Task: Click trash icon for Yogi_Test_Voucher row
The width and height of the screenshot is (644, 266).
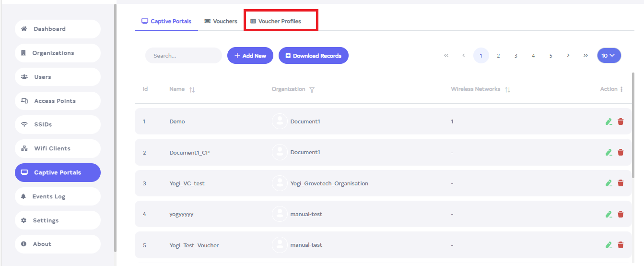Action: point(621,245)
